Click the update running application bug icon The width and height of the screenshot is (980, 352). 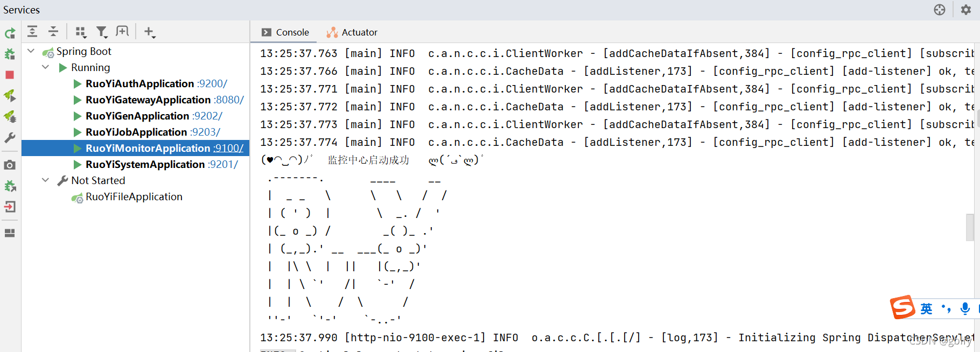click(x=10, y=186)
